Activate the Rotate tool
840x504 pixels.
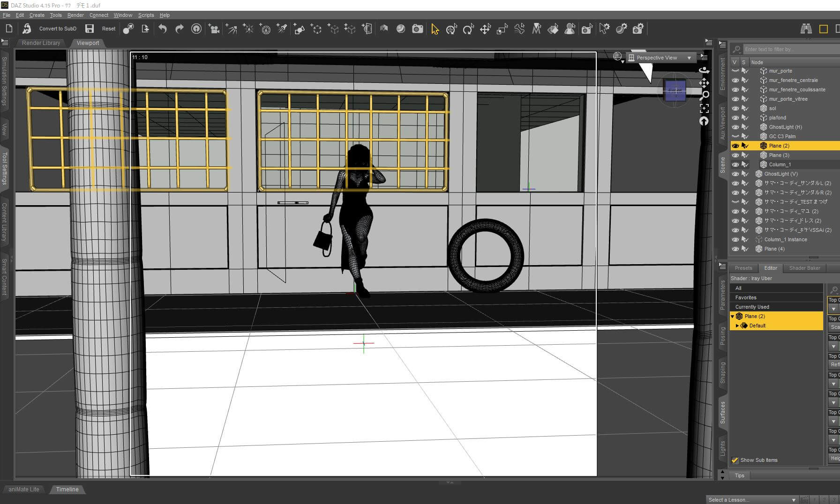click(x=468, y=29)
